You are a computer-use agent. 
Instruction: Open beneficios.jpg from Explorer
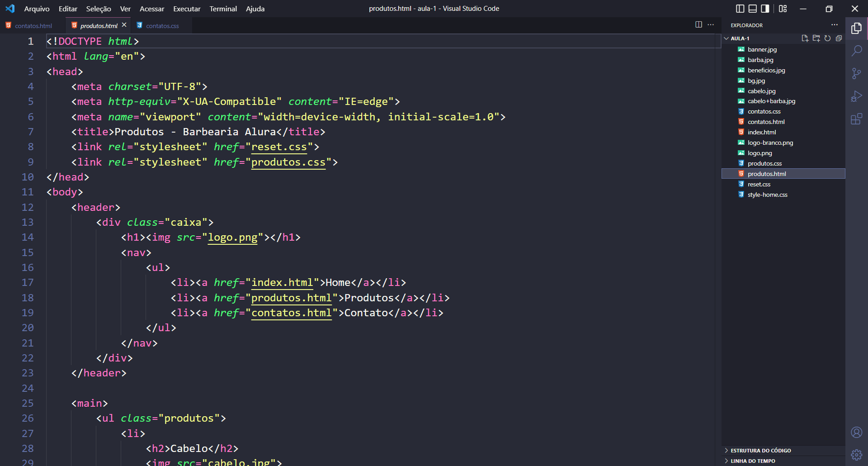point(783,70)
